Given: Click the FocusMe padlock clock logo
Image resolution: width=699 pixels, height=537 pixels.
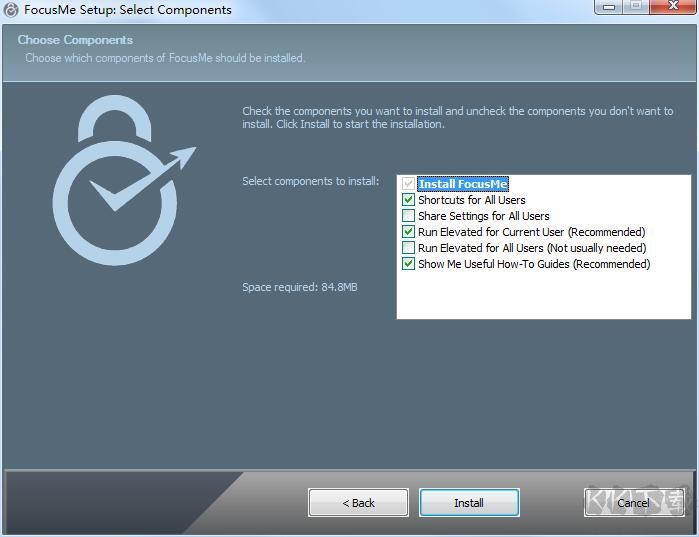Looking at the screenshot, I should pyautogui.click(x=124, y=180).
